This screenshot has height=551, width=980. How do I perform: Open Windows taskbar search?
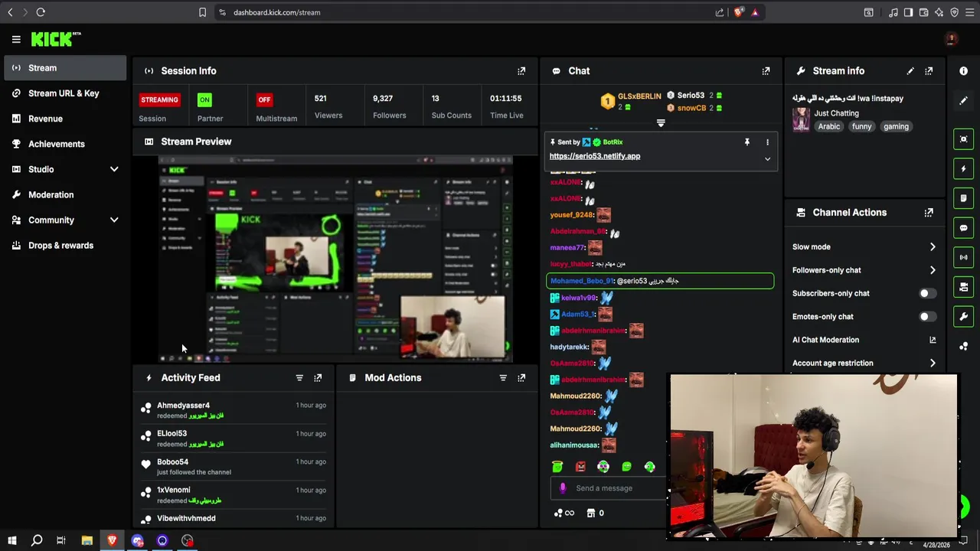(36, 540)
